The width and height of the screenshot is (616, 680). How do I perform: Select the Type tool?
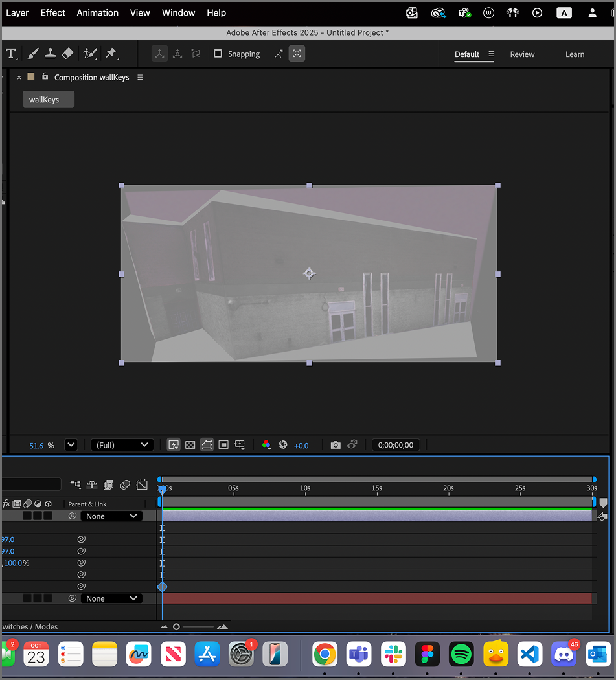pyautogui.click(x=12, y=53)
